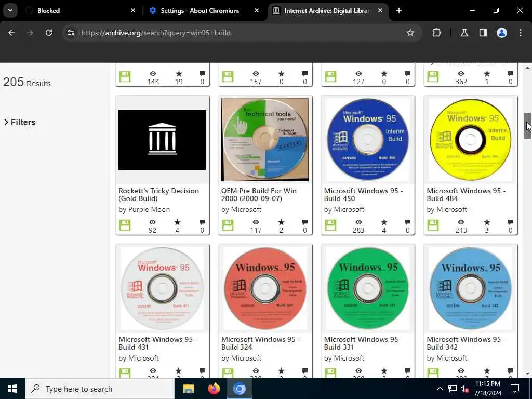Open OEM Pre Build For Win 2000 link
532x399 pixels.
(x=259, y=195)
